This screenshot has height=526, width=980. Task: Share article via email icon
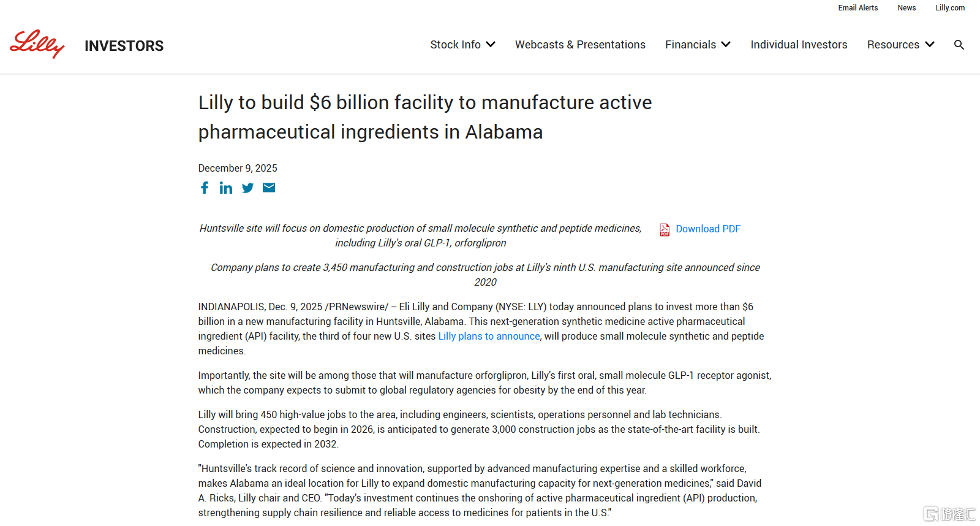(x=269, y=188)
